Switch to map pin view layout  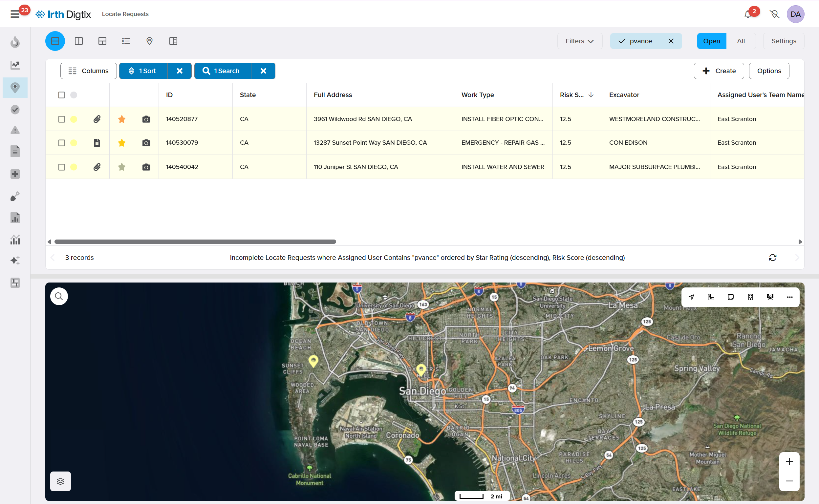pos(149,41)
